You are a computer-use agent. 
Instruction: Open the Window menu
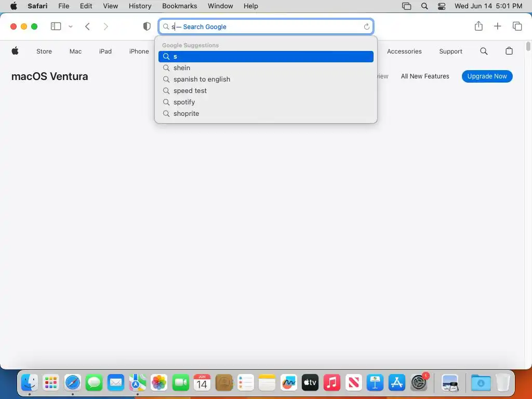[220, 6]
